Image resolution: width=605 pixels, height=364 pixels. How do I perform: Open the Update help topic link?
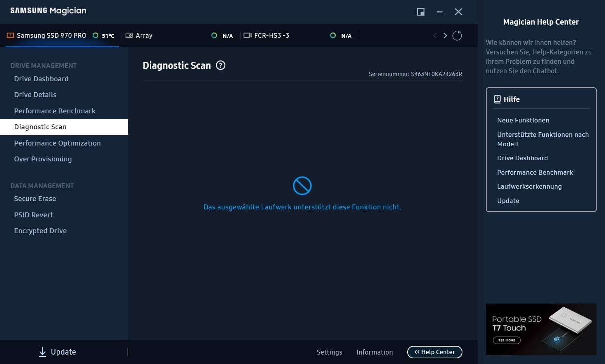(508, 201)
